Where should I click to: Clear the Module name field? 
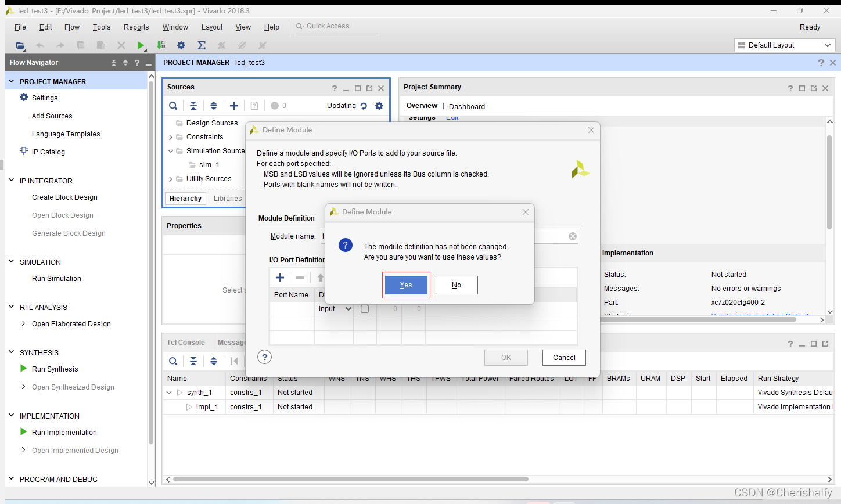[573, 236]
